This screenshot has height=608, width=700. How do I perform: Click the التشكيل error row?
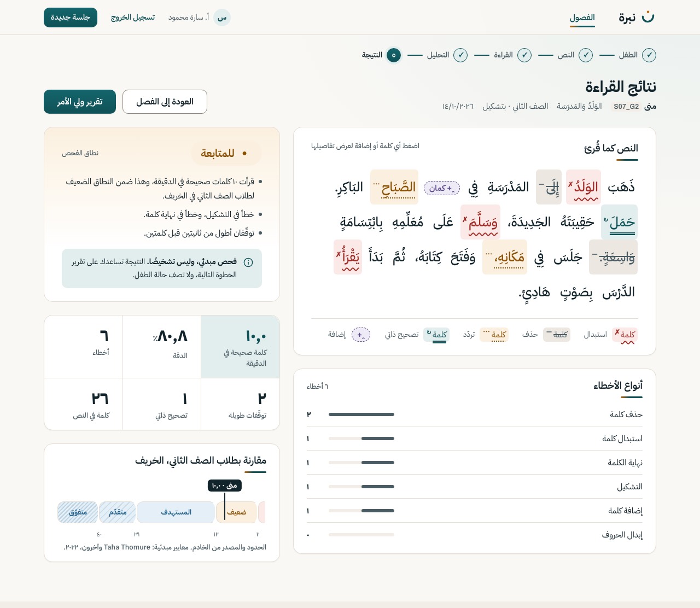click(x=475, y=487)
